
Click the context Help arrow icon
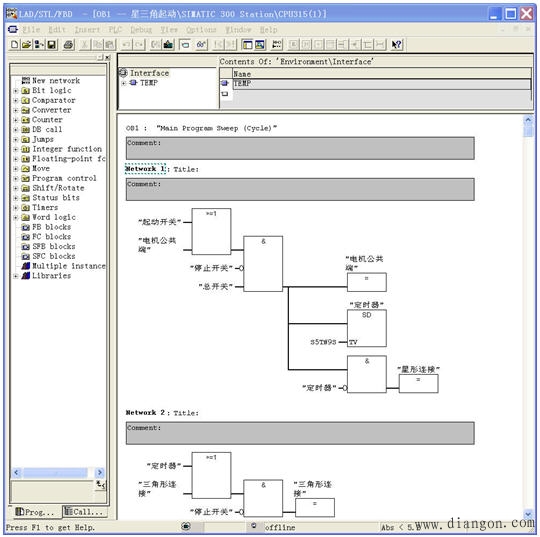coord(397,44)
